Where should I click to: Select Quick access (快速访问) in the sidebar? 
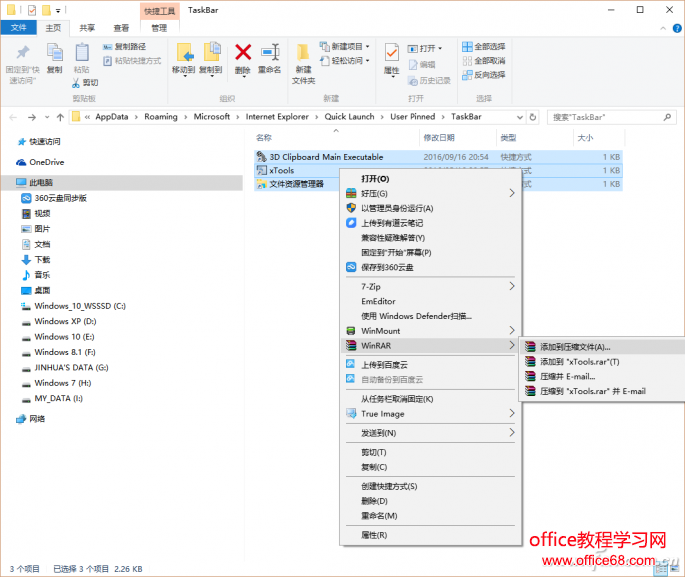[x=39, y=142]
